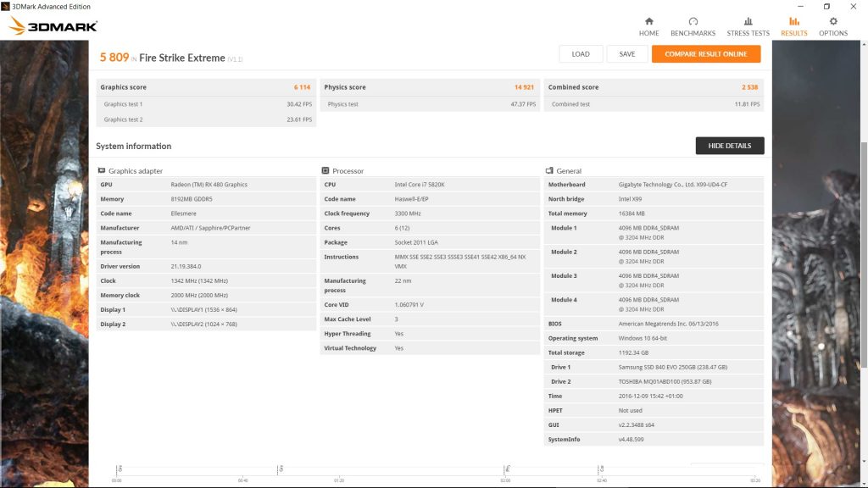Click COMPARE RESULT ONLINE
Screen dimensions: 868x488
pos(706,54)
